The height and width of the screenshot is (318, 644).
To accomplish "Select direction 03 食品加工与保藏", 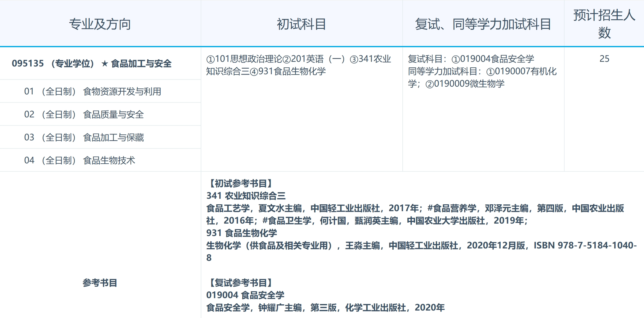I will coord(87,137).
